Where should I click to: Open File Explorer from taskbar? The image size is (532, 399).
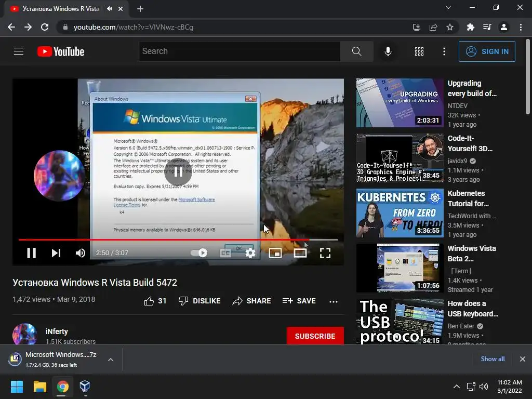coord(39,386)
